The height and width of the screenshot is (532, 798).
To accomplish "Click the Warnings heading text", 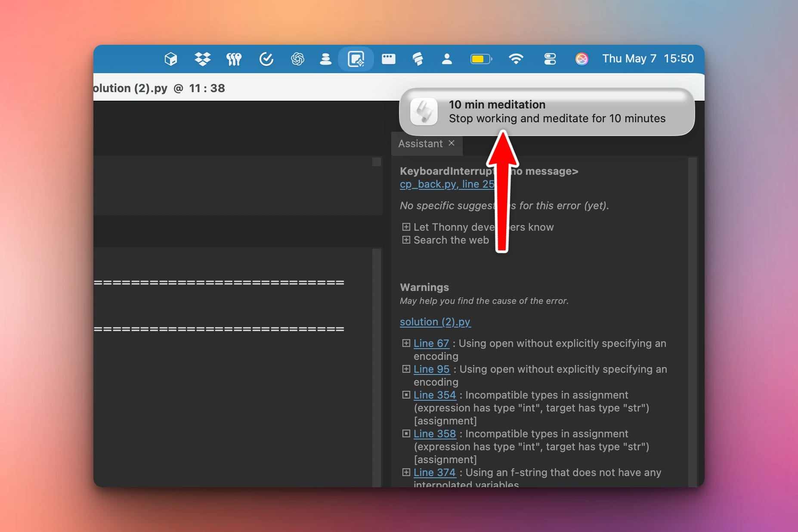I will tap(424, 287).
